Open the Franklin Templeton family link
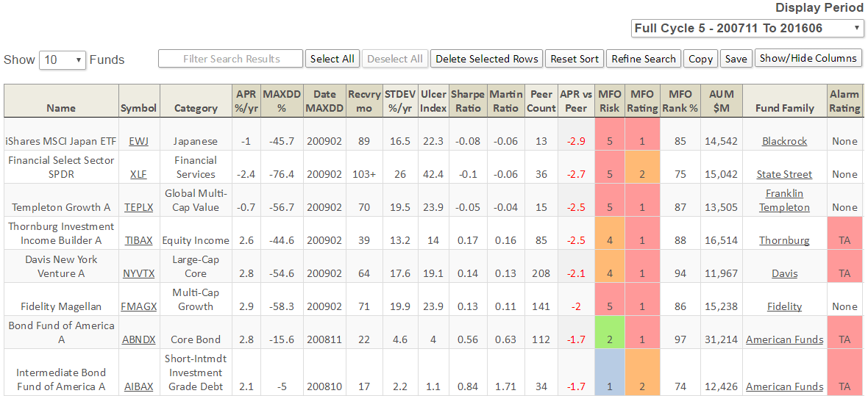Image resolution: width=868 pixels, height=396 pixels. tap(784, 200)
